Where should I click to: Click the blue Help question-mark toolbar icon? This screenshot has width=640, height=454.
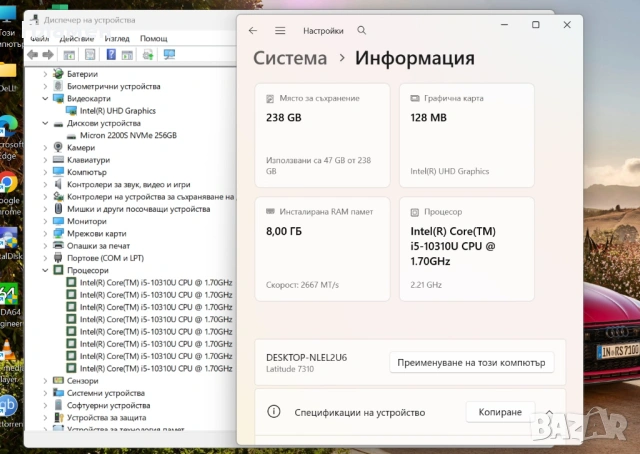tap(111, 54)
